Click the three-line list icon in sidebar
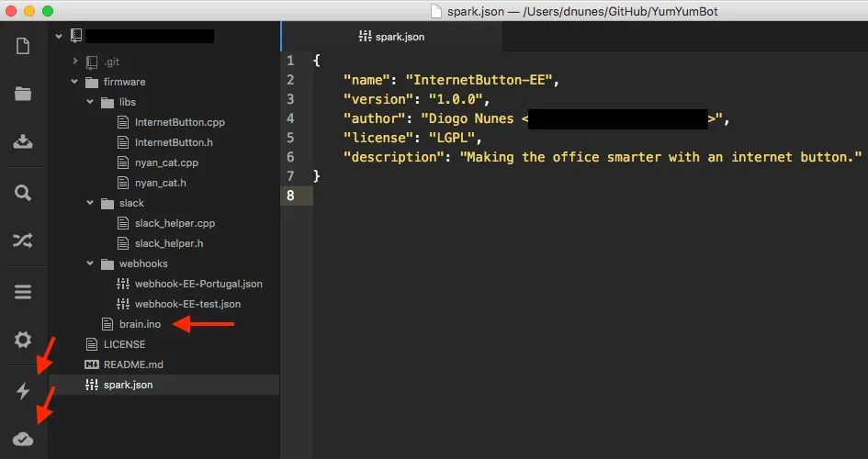868x459 pixels. click(x=23, y=291)
